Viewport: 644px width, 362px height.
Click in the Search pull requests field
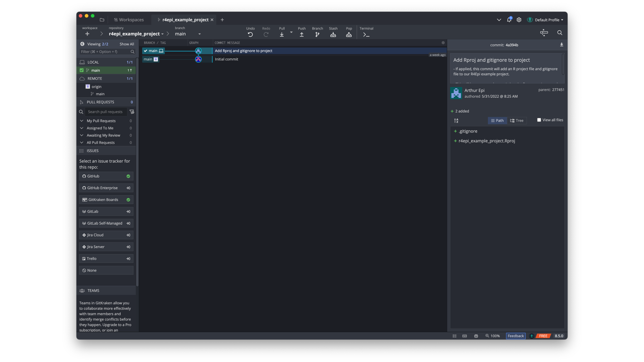point(106,112)
